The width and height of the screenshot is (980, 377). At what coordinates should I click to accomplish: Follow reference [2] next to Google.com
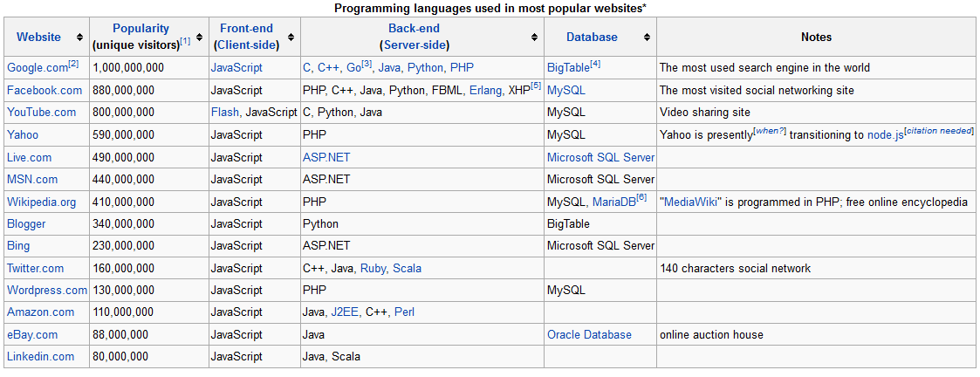click(74, 64)
